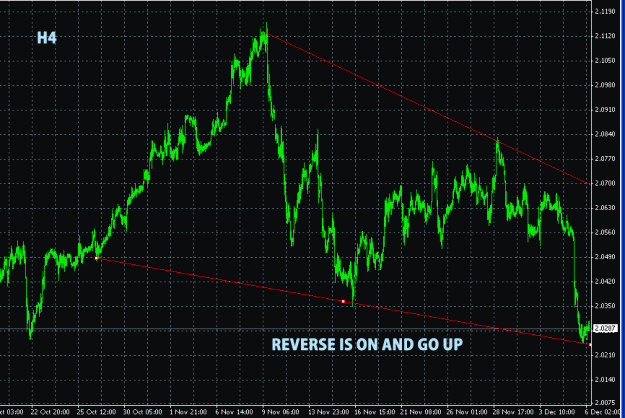Viewport: 625px width, 418px height.
Task: Select the upper descending red trendline
Action: point(428,108)
